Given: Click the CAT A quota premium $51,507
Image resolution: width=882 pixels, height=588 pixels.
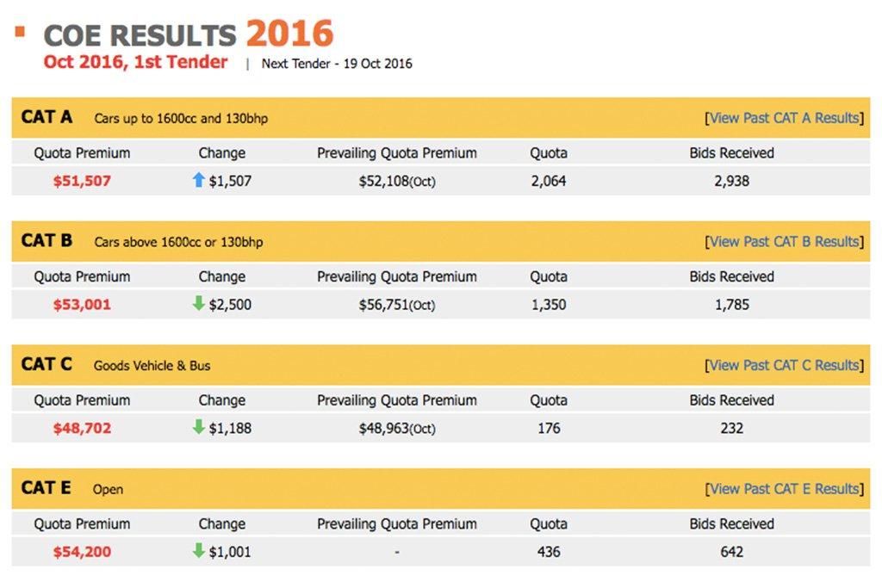Looking at the screenshot, I should point(82,181).
